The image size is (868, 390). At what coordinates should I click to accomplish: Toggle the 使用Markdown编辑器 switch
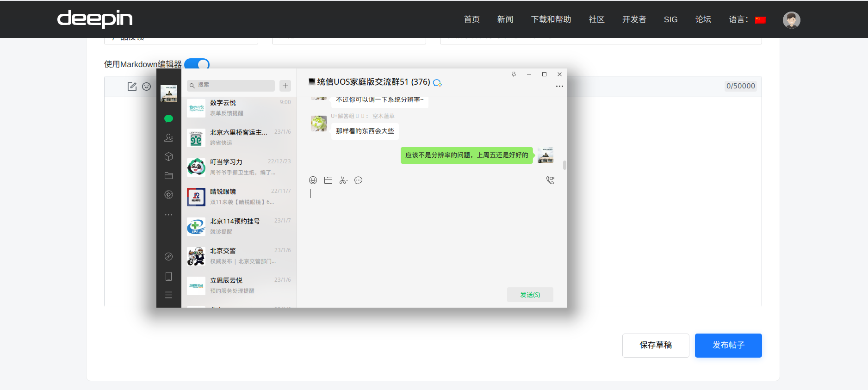[197, 64]
